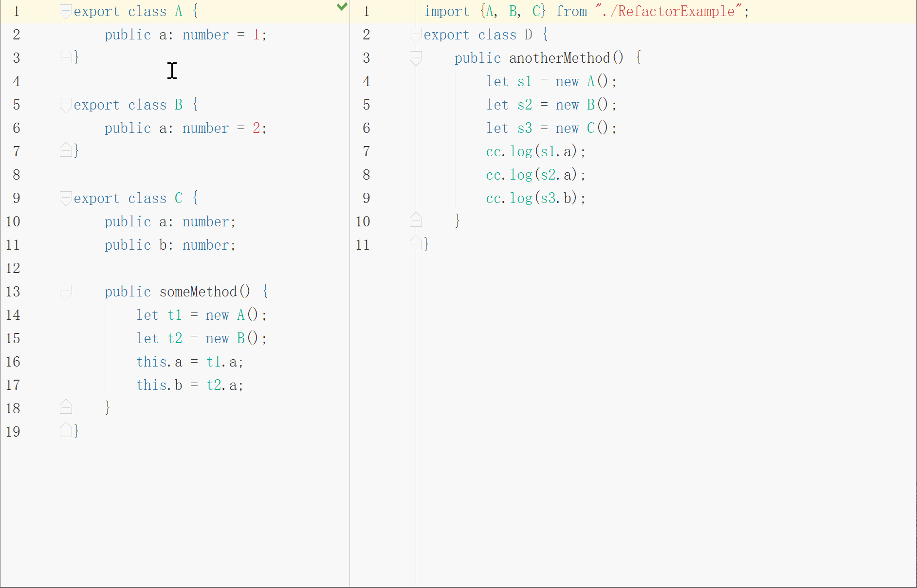Collapse class C fold marker on line 9
This screenshot has height=588, width=917.
[66, 198]
